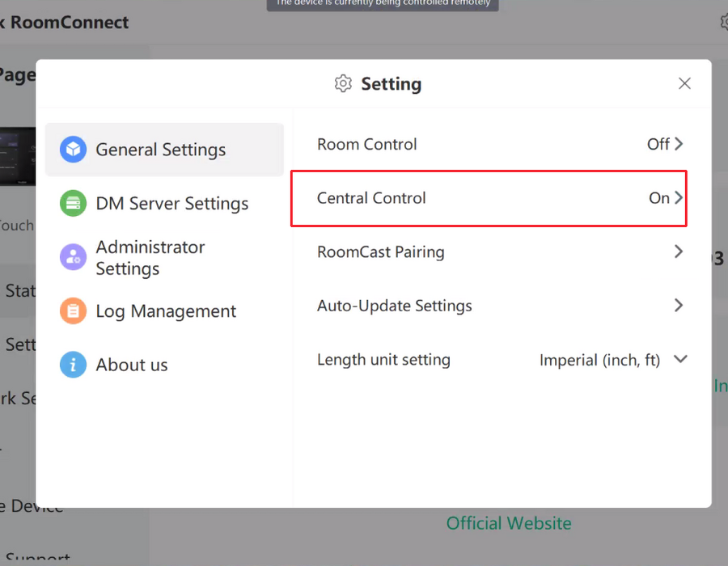Open the General Settings tab
This screenshot has width=728, height=566.
click(164, 150)
